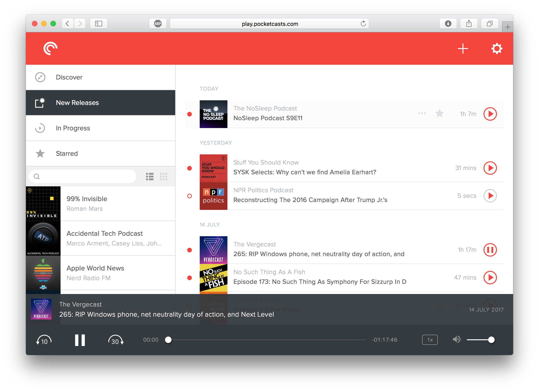Click the Pocket Casts logo

pyautogui.click(x=50, y=49)
